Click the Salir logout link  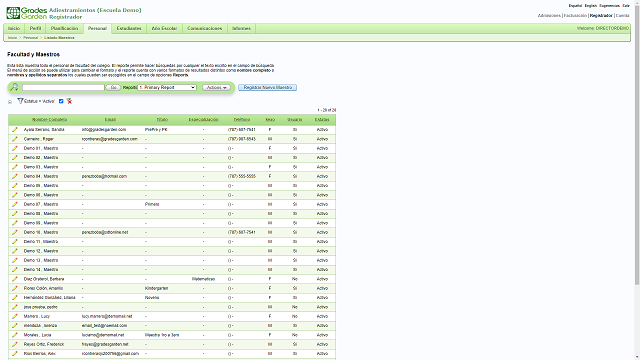626,6
